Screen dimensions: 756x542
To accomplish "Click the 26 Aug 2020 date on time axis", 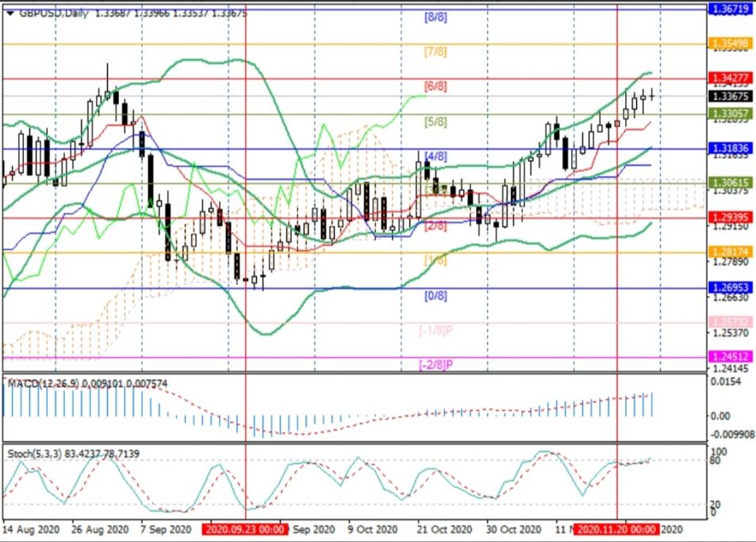I will (x=100, y=529).
